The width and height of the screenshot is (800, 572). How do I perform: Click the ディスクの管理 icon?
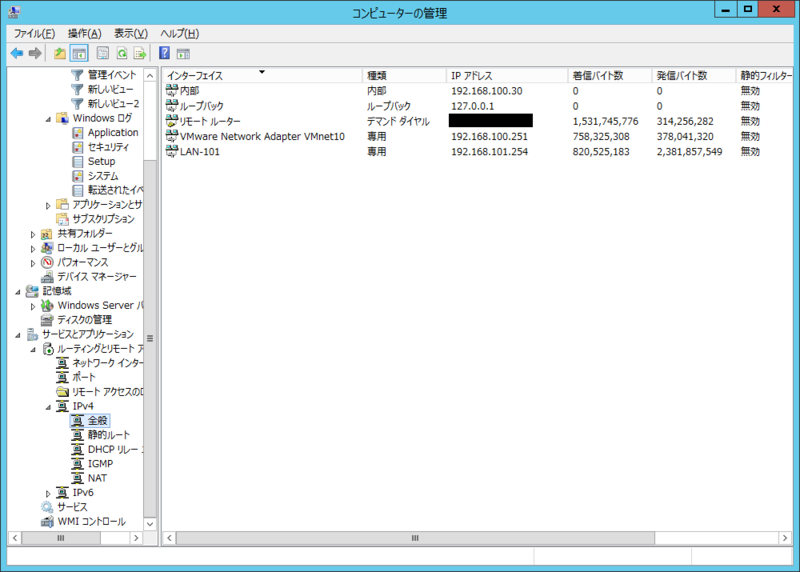47,320
